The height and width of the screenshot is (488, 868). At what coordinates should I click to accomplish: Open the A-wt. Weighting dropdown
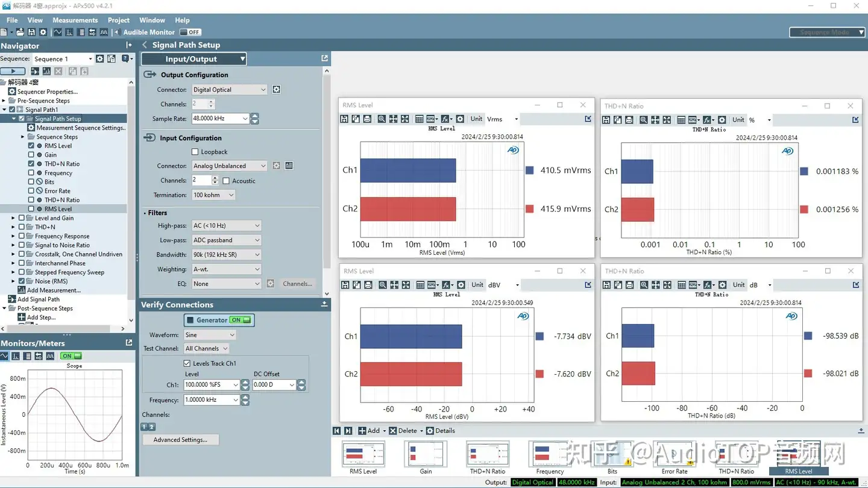226,269
